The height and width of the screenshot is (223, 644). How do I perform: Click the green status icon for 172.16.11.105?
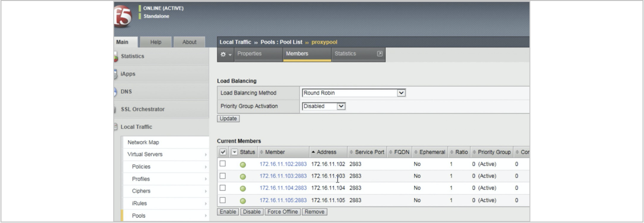click(x=243, y=201)
